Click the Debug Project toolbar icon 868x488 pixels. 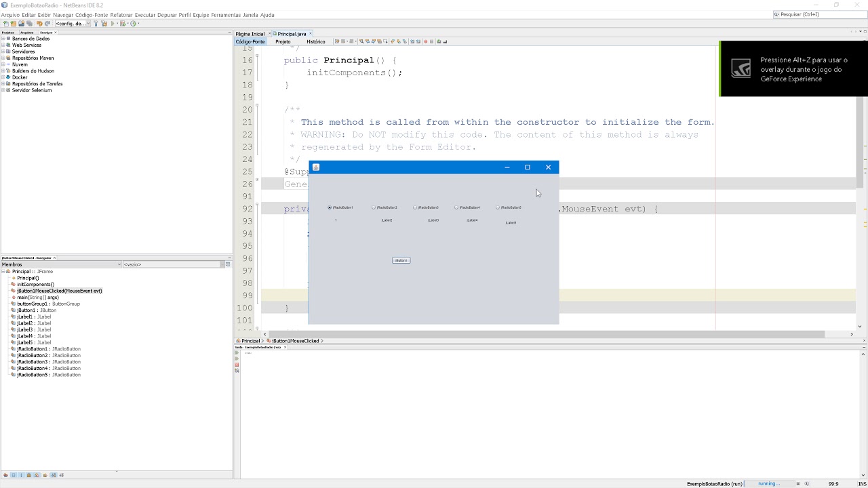(x=122, y=24)
